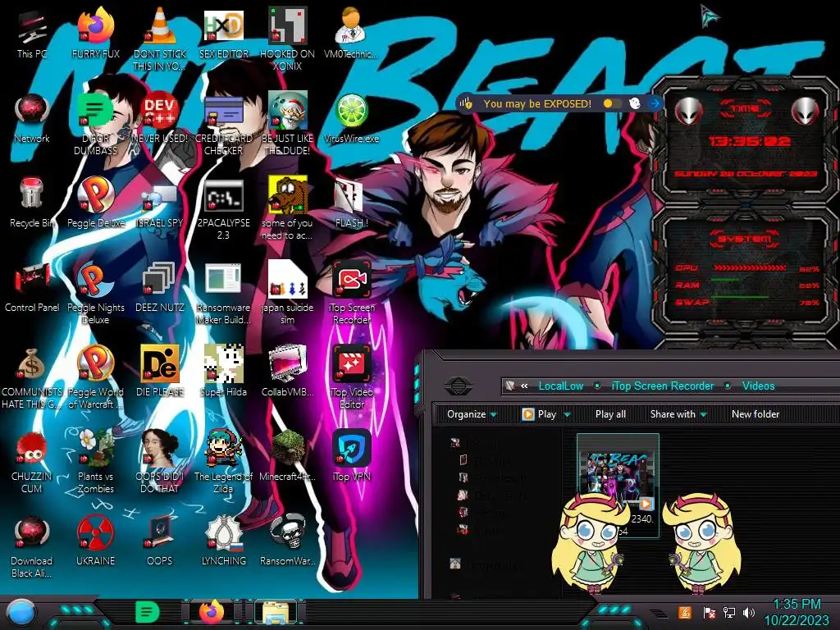Image resolution: width=840 pixels, height=630 pixels.
Task: Select the FLASH ! desktop icon
Action: click(x=351, y=203)
